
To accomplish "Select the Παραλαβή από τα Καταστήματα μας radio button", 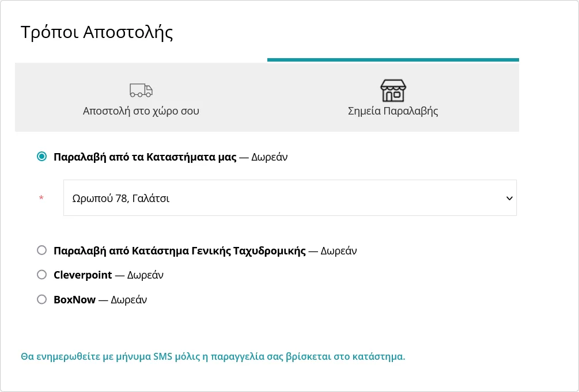I will point(41,157).
